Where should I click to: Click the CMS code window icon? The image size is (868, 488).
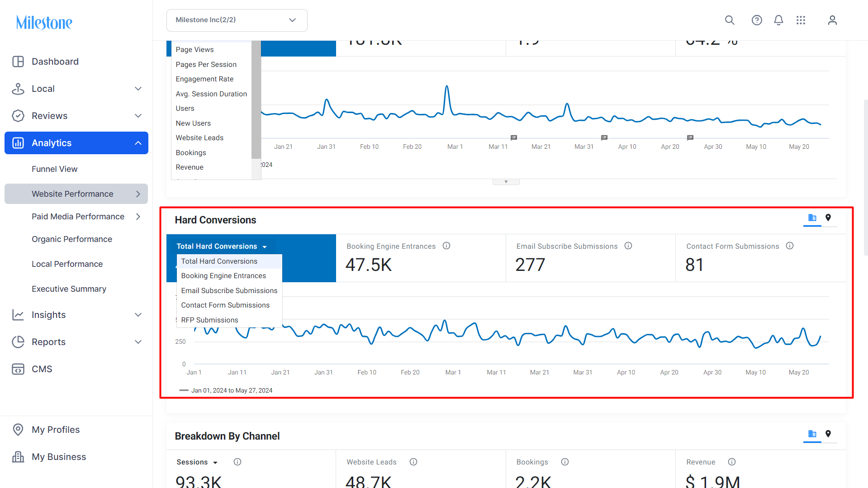tap(18, 369)
